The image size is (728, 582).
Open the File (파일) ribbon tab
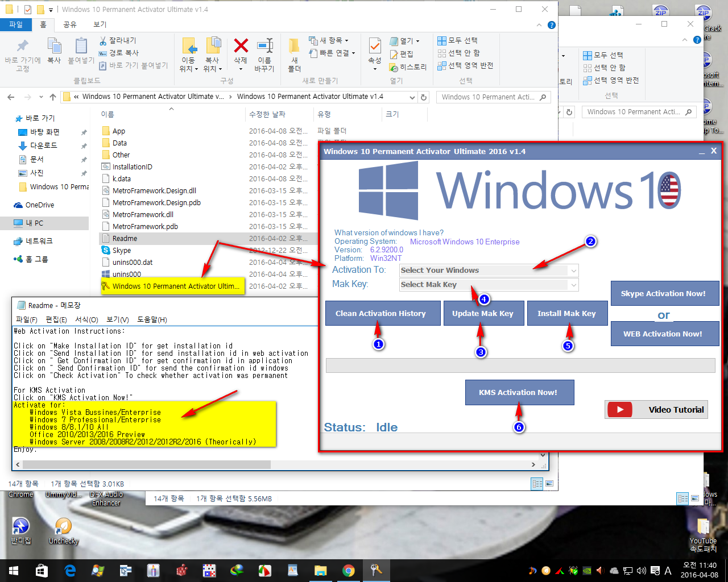(16, 24)
